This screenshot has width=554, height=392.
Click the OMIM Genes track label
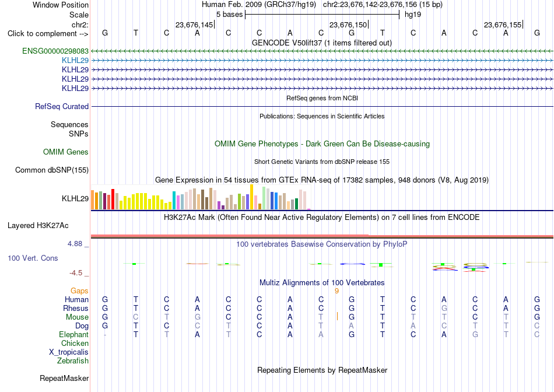point(66,152)
